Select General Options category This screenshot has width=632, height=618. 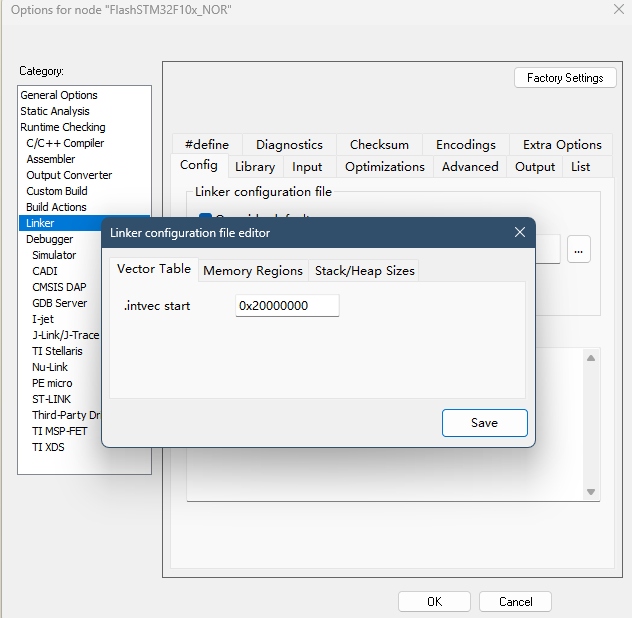click(x=59, y=95)
